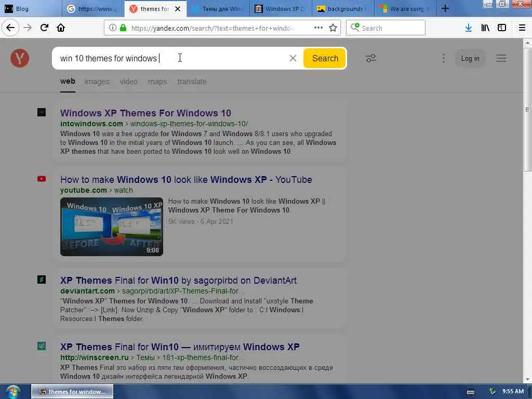Open the browser home page
The width and height of the screenshot is (532, 399).
pos(61,28)
